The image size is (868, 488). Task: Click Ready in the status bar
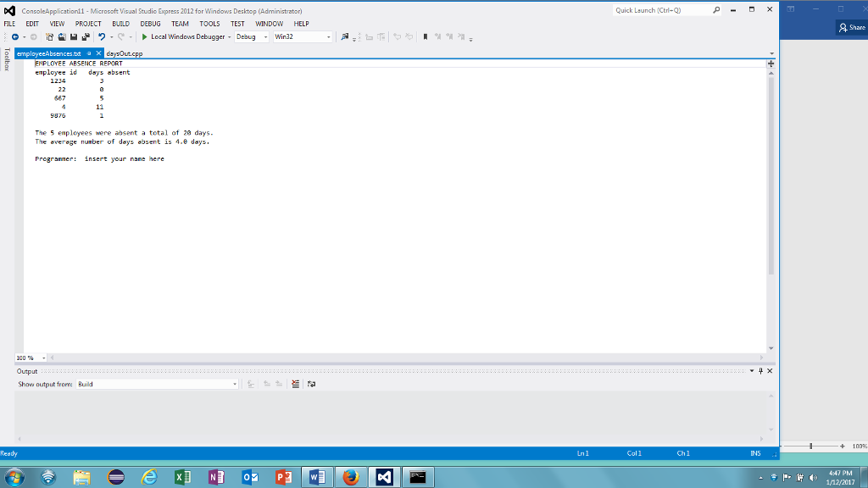coord(8,453)
